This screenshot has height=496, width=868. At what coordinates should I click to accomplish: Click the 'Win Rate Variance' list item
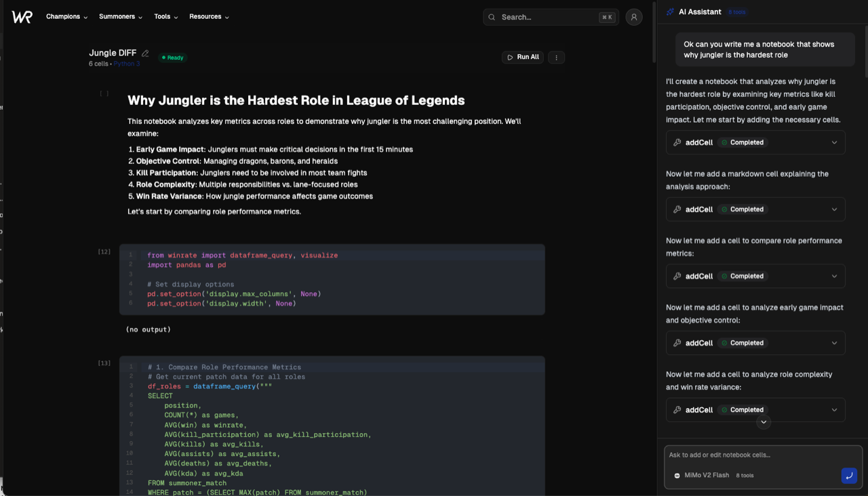coord(254,197)
